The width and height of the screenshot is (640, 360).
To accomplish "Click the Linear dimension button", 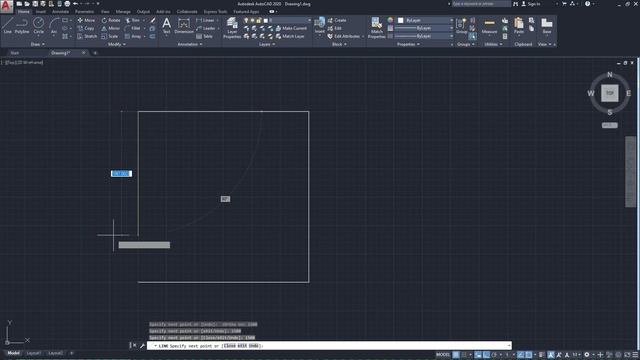I will 205,20.
